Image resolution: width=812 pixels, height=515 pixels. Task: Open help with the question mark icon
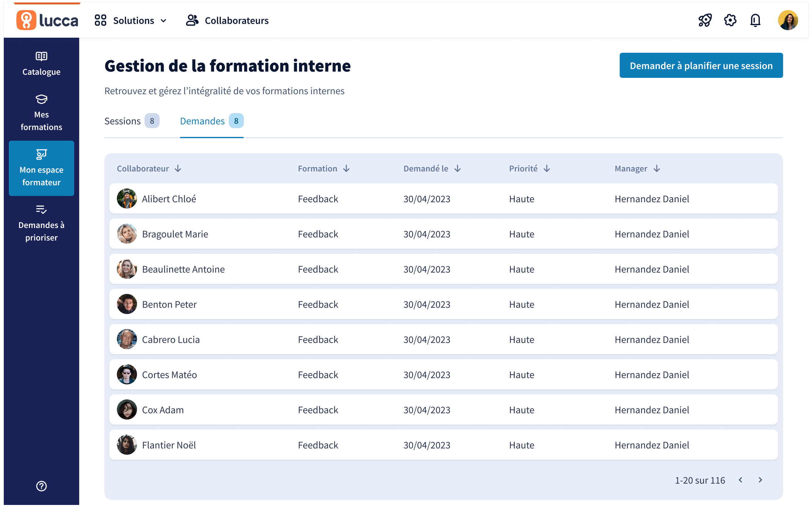point(41,486)
